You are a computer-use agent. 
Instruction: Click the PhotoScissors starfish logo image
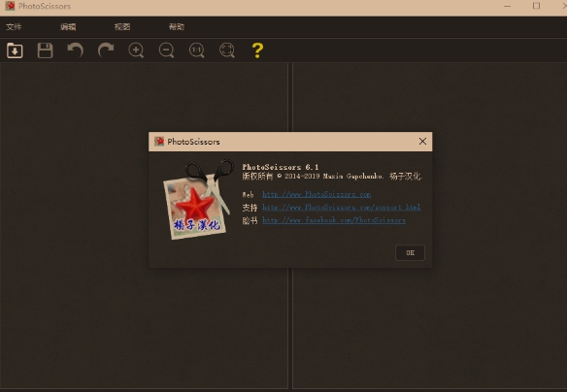[x=197, y=200]
